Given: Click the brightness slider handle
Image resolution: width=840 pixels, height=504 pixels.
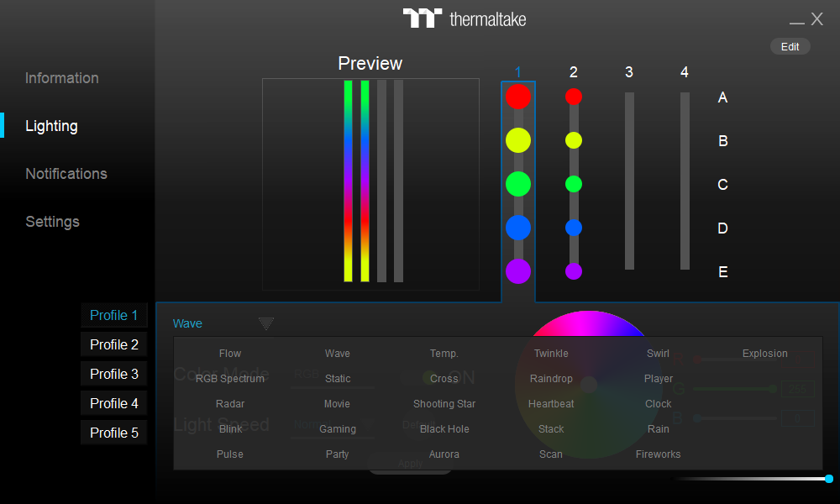Looking at the screenshot, I should coord(829,479).
